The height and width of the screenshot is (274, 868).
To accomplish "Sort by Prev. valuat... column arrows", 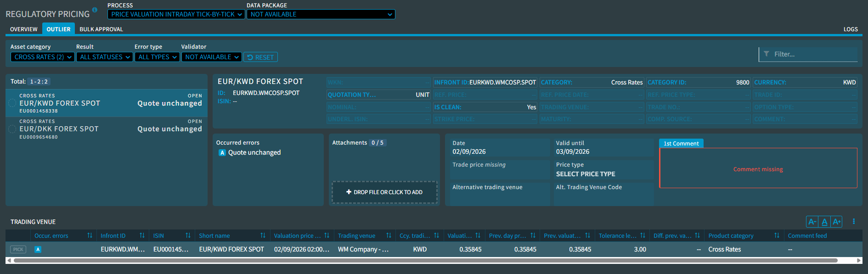I will tap(587, 235).
